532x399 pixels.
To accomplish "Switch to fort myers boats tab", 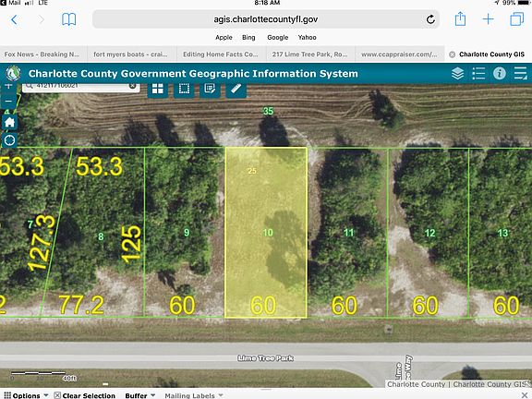I will 131,54.
